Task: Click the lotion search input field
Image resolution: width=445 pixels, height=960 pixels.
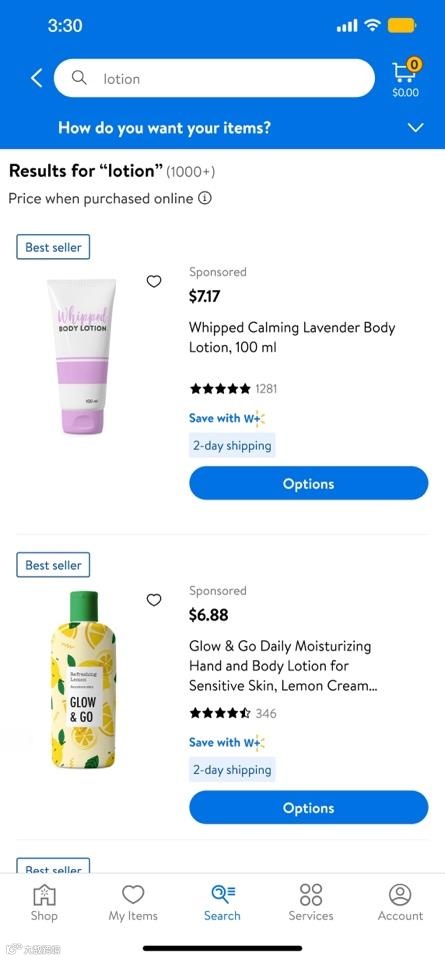Action: 214,78
